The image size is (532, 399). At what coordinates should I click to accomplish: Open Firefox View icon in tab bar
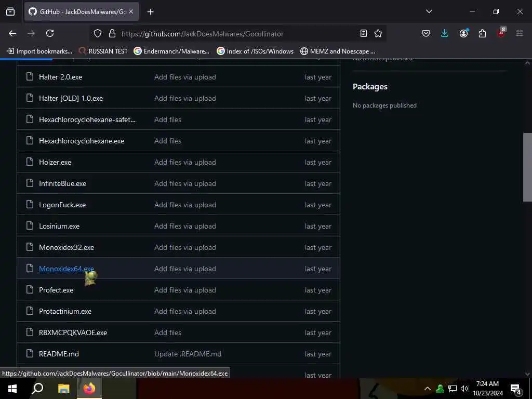(10, 11)
